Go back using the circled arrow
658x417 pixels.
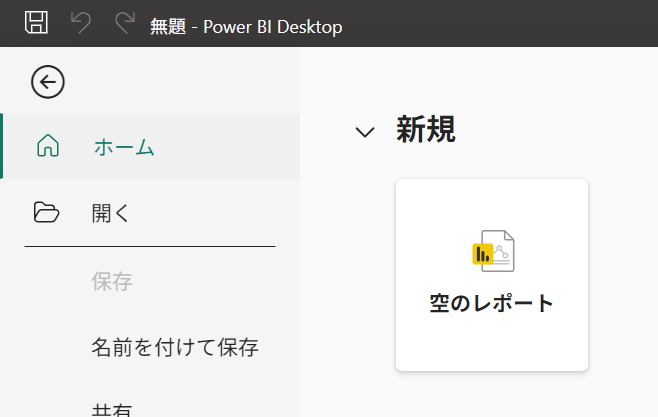(x=48, y=82)
